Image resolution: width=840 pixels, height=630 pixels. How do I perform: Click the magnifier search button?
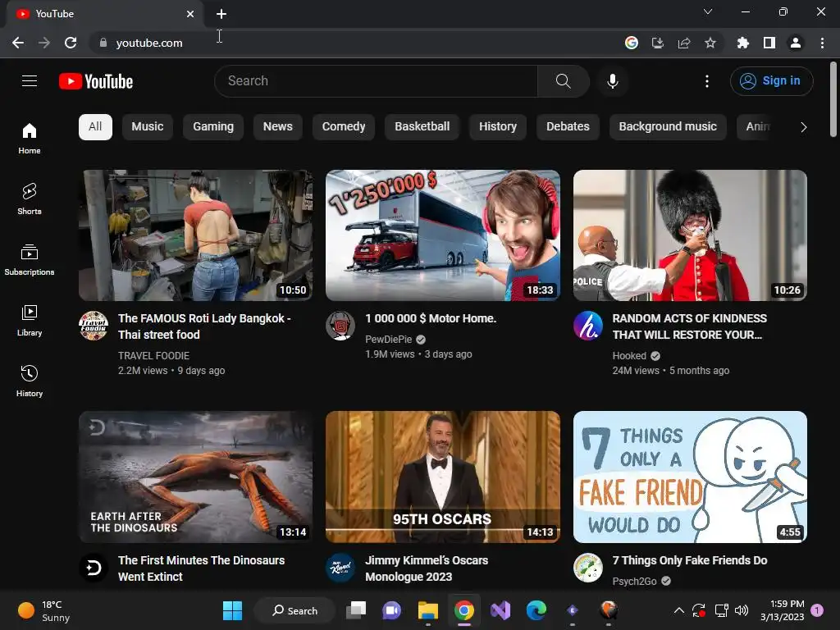[x=563, y=81]
